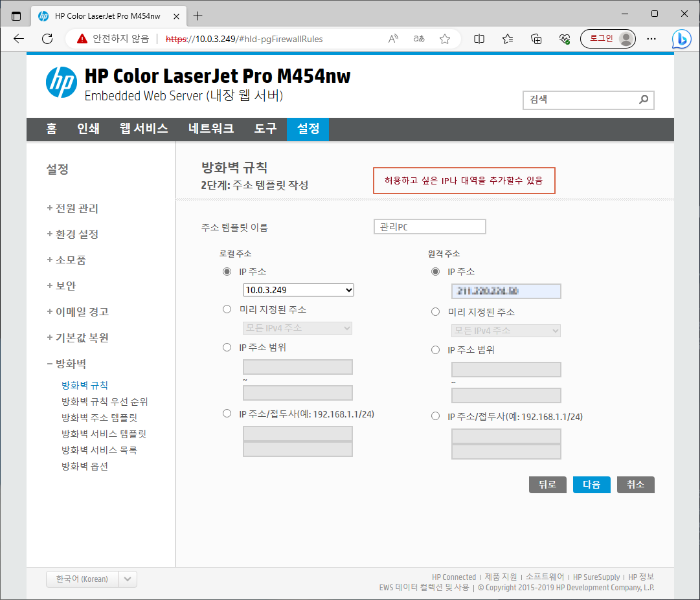This screenshot has width=700, height=600.
Task: Open the not-secure warning site info
Action: (113, 39)
